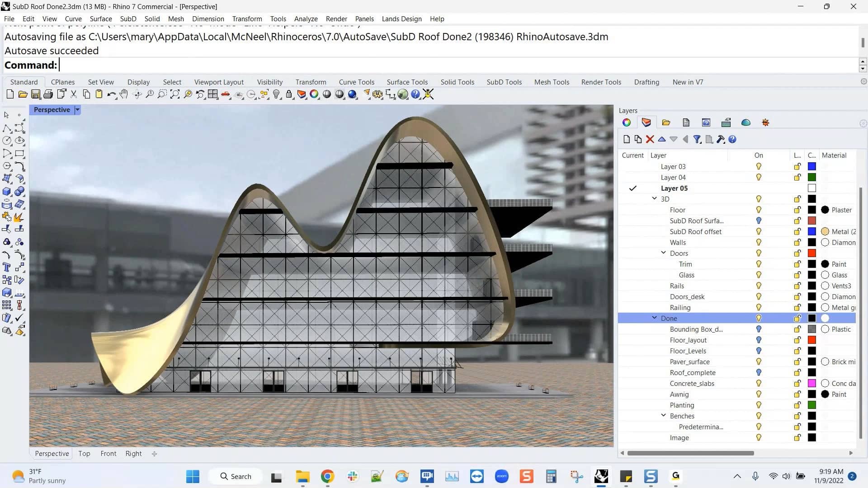Click the Pan view hand icon
Viewport: 868px width, 488px height.
(x=123, y=94)
